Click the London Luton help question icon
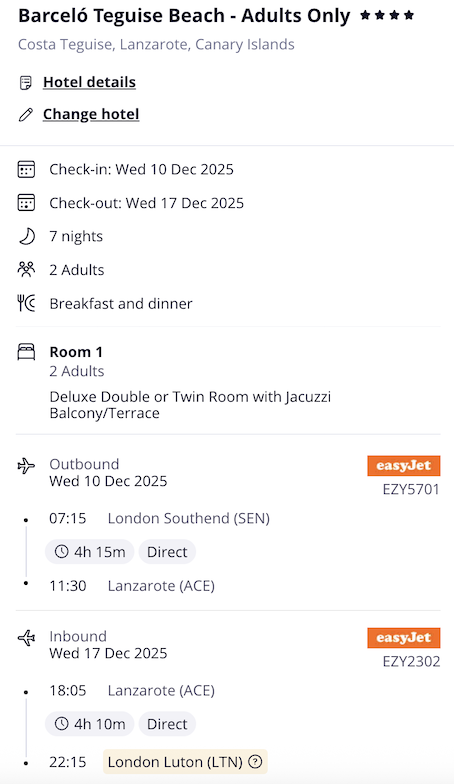454x784 pixels. coord(255,762)
